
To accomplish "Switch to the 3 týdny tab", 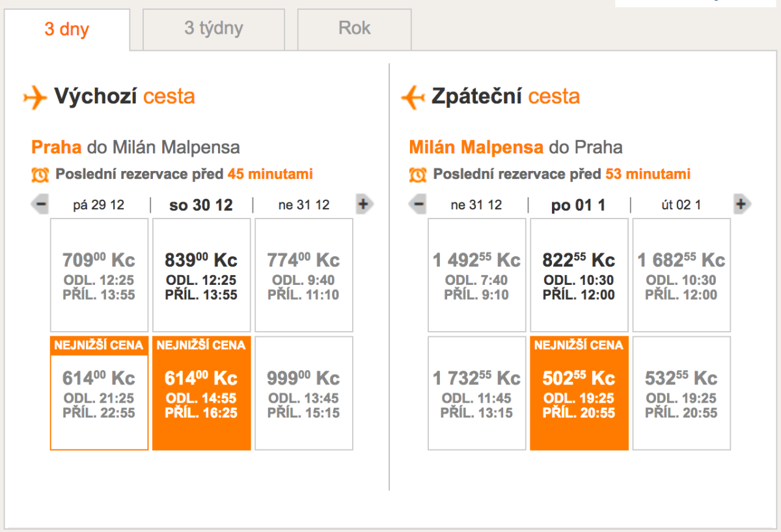I will pos(213,29).
